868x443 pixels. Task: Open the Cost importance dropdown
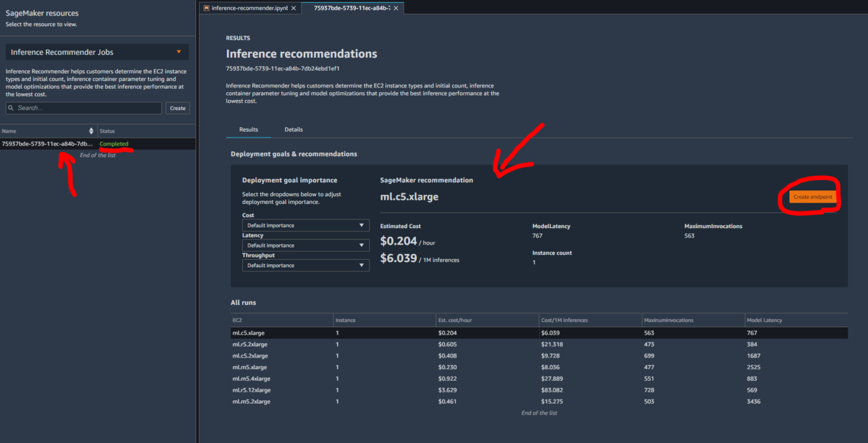[x=306, y=225]
